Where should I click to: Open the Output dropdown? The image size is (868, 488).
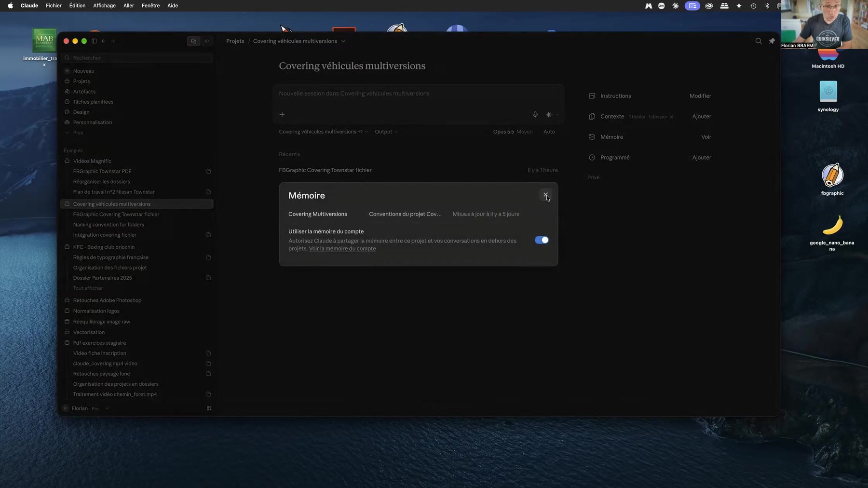pyautogui.click(x=386, y=132)
